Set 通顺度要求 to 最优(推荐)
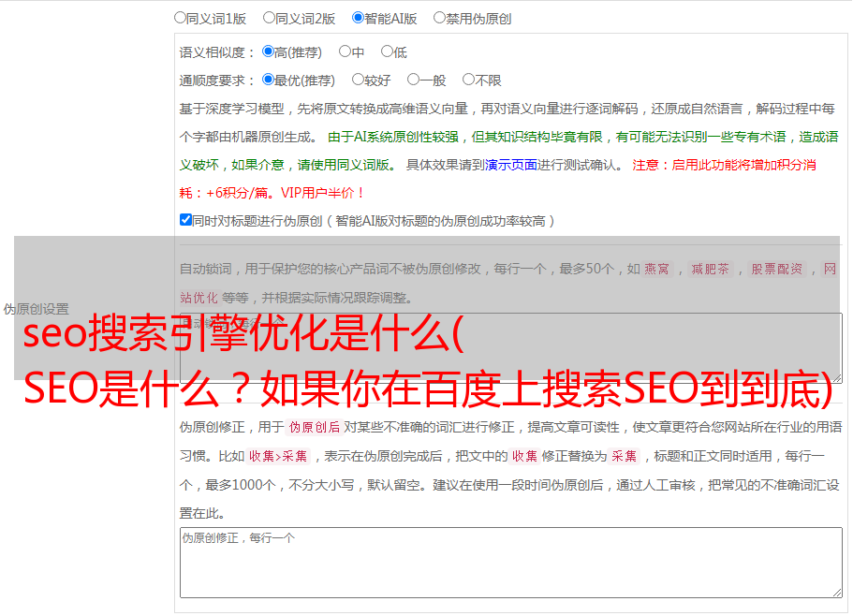853x616 pixels. pyautogui.click(x=268, y=80)
